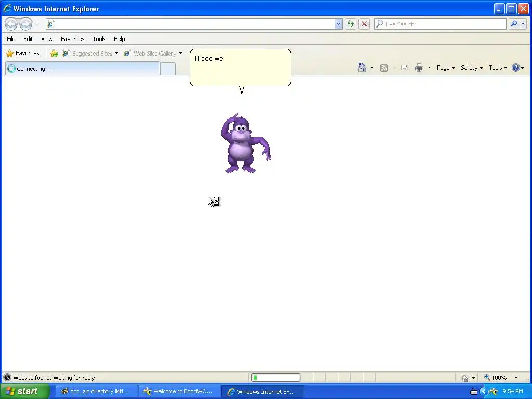Image resolution: width=532 pixels, height=399 pixels.
Task: Click the Internet Explorer title bar logo
Action: [7, 8]
